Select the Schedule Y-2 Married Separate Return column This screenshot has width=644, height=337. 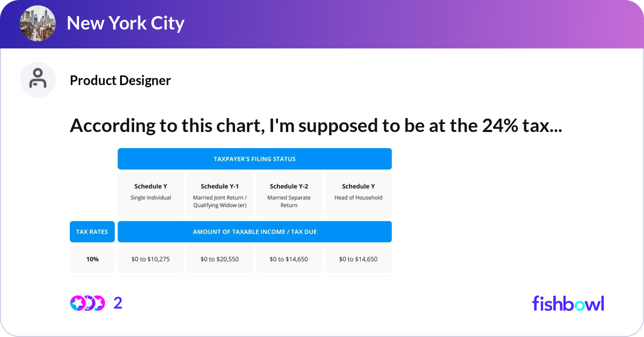click(x=289, y=195)
